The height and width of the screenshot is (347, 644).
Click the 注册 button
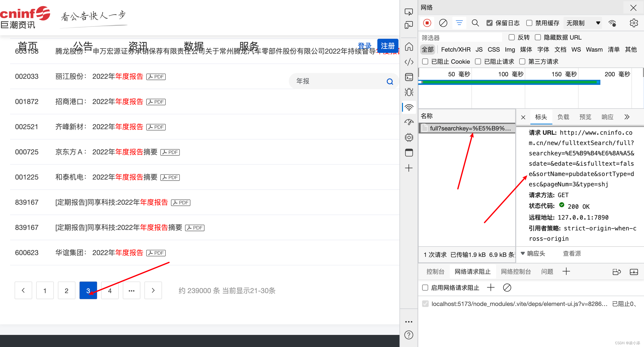point(387,46)
